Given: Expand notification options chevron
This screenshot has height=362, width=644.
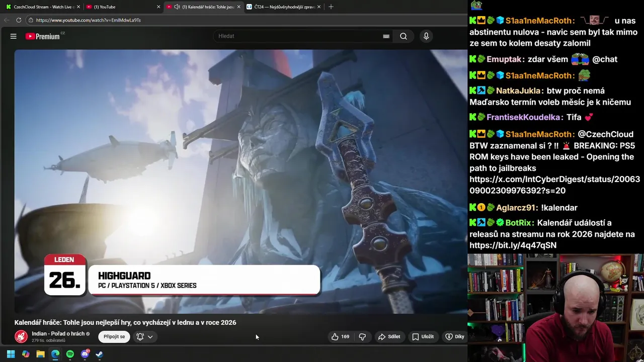Looking at the screenshot, I should click(150, 337).
